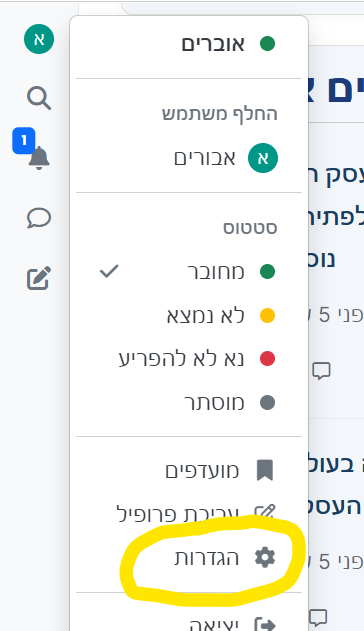Viewport: 364px width, 631px height.
Task: Open מועדפים bookmarks menu entry
Action: point(189,470)
